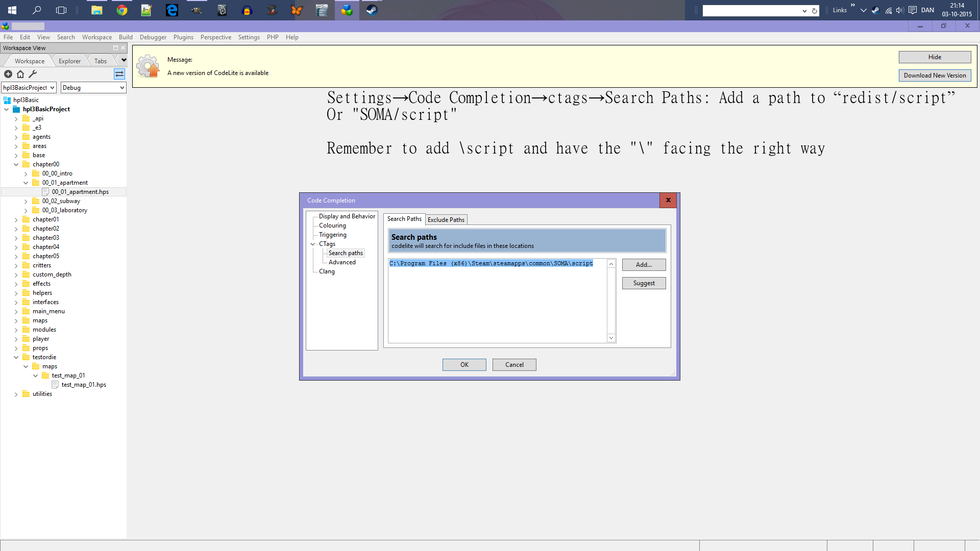Click the workspace sync/refresh icon
The width and height of the screenshot is (980, 551).
119,74
